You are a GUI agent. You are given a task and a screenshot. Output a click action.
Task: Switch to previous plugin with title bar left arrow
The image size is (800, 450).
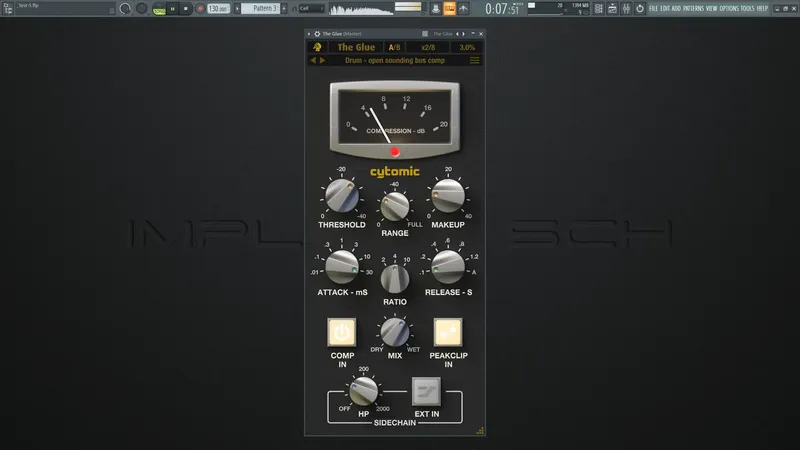(x=457, y=34)
